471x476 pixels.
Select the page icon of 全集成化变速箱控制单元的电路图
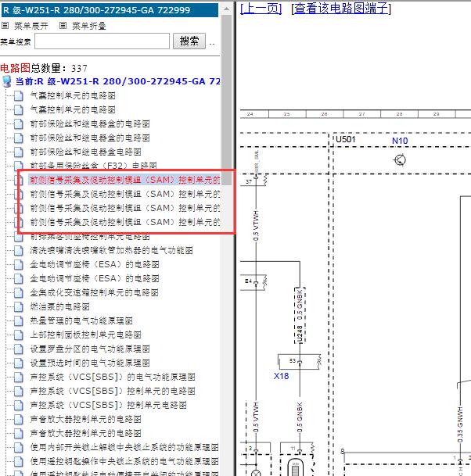pos(19,292)
